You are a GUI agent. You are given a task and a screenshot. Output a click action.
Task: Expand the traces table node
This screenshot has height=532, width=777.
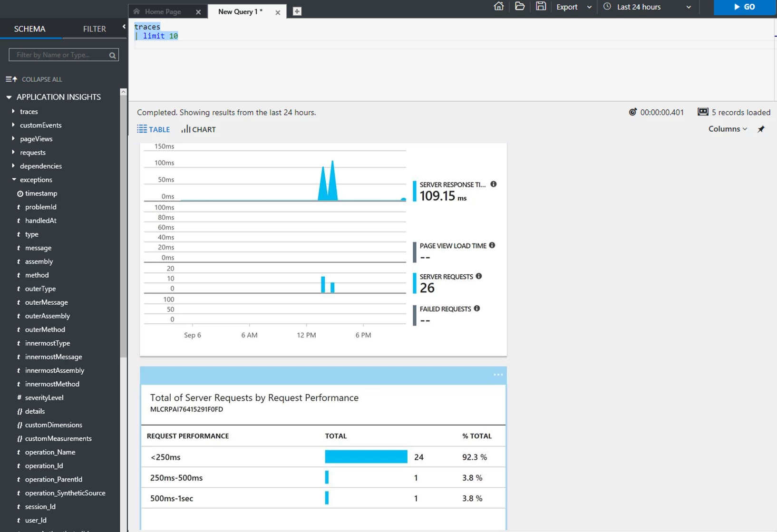(13, 111)
